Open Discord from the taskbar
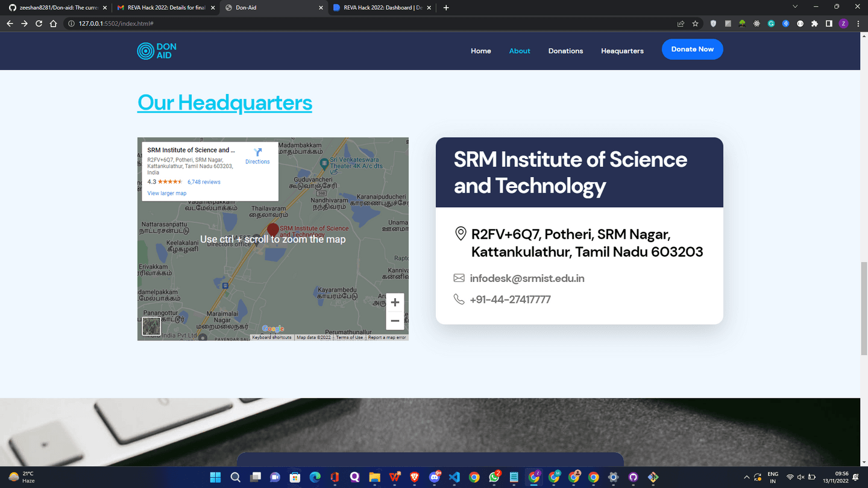 coord(435,477)
